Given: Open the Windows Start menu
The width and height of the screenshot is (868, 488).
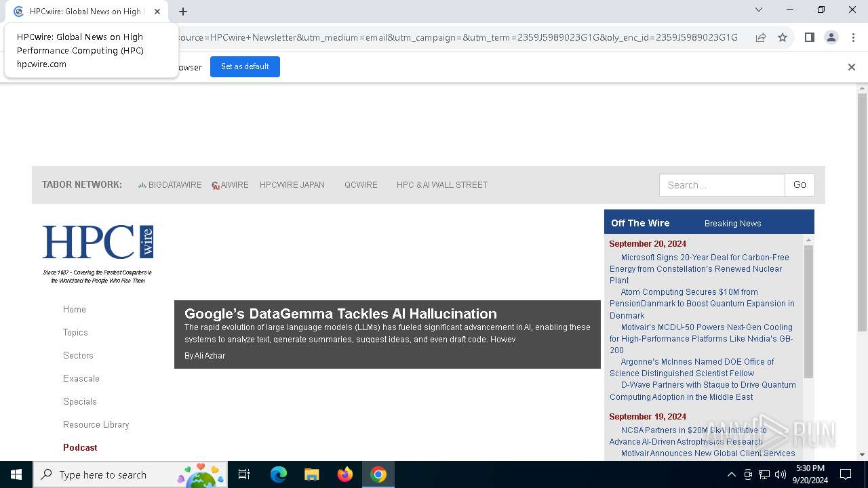Looking at the screenshot, I should pyautogui.click(x=16, y=474).
